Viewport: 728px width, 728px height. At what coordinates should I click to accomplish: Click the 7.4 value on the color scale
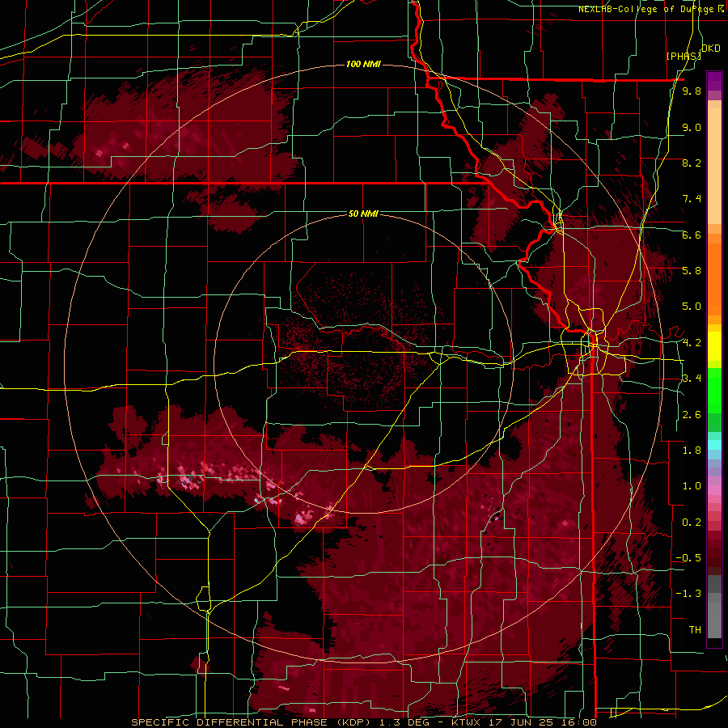pos(692,199)
